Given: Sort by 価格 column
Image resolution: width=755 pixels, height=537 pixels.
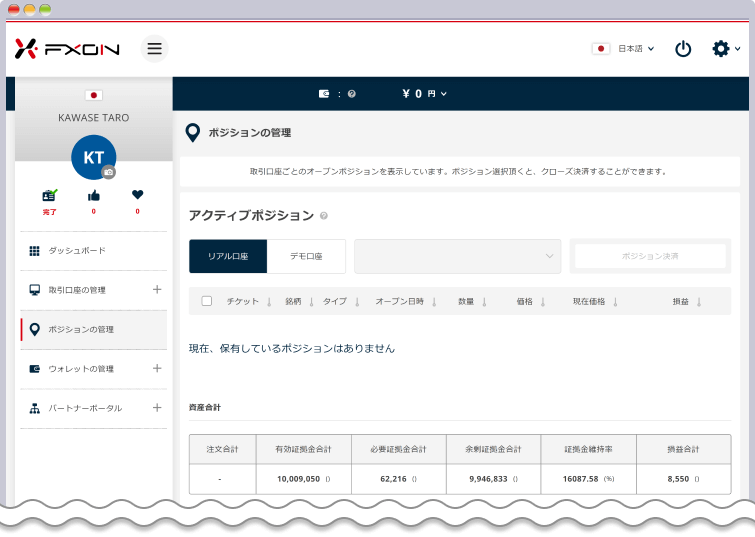Looking at the screenshot, I should click(531, 301).
